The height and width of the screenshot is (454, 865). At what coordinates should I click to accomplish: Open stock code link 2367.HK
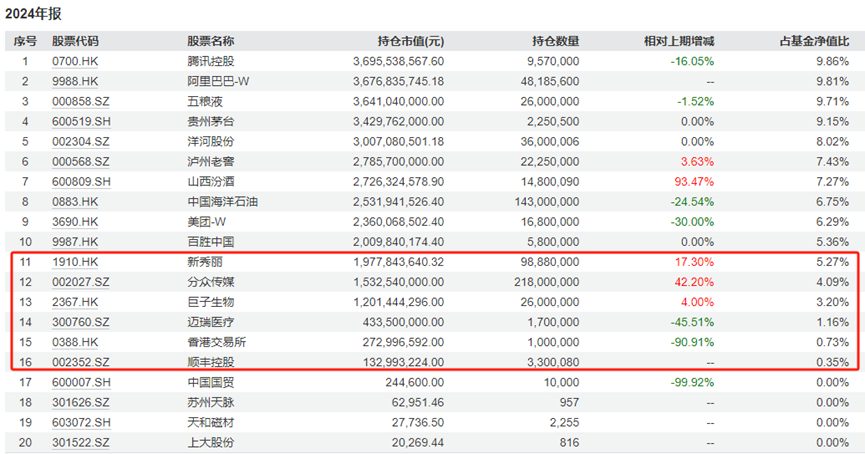point(75,302)
